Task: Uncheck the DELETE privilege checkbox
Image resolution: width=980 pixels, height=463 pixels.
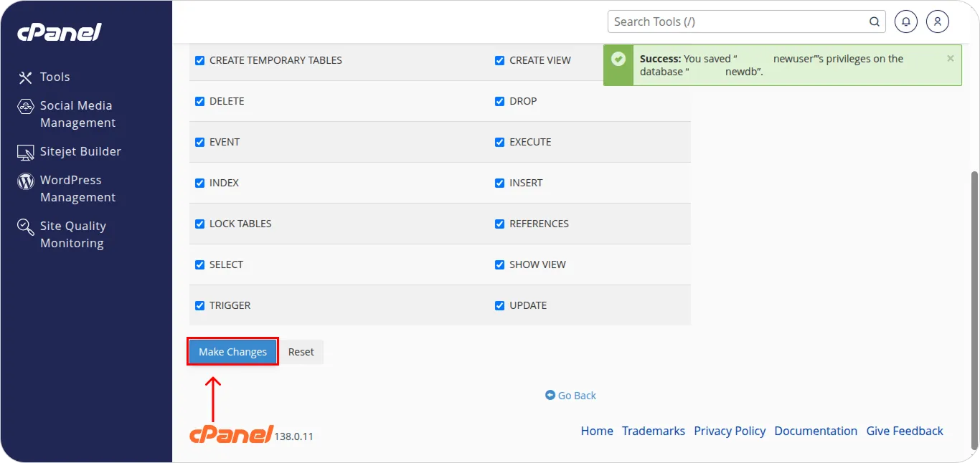Action: 200,101
